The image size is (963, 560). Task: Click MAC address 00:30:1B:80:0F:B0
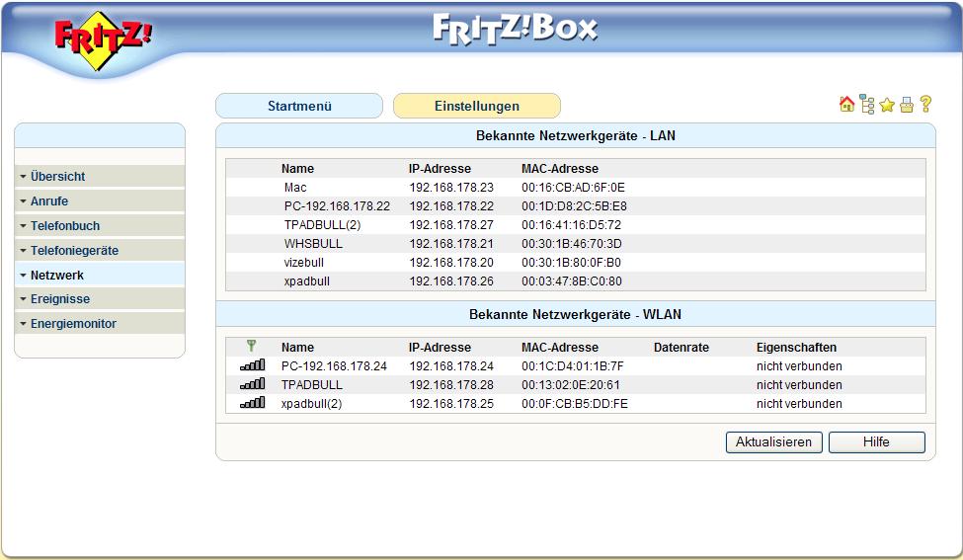571,262
